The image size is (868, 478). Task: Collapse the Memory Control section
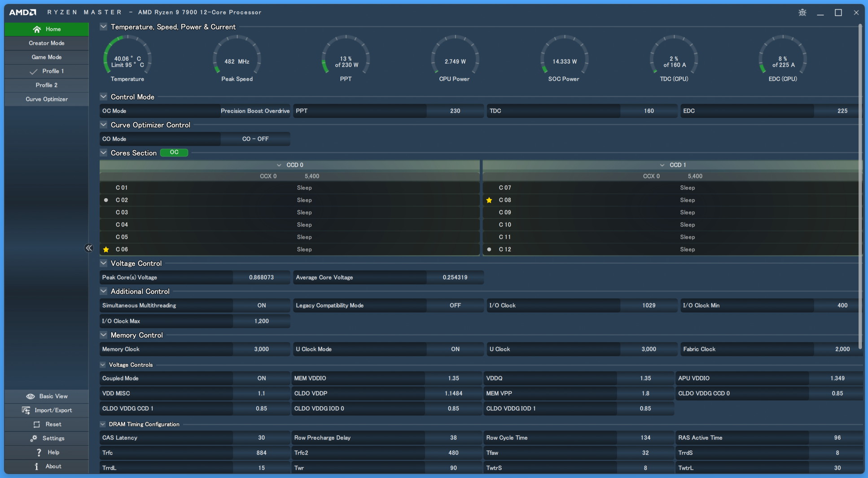click(x=104, y=335)
